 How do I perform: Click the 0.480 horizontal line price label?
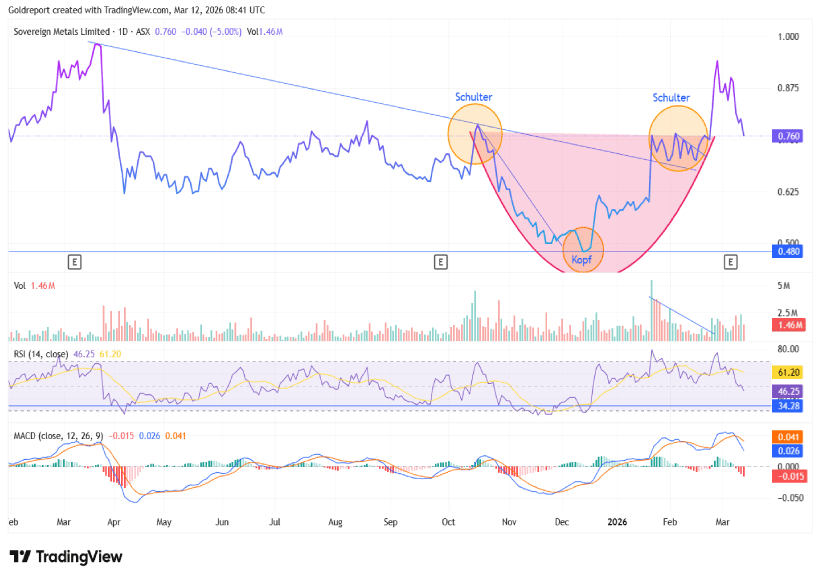click(x=789, y=252)
